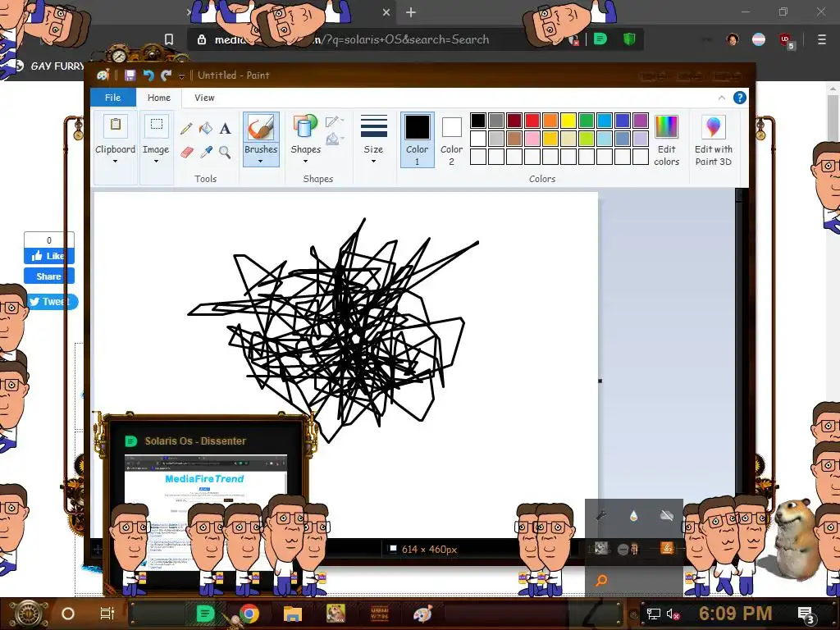Click the water droplet tray icon
The height and width of the screenshot is (630, 840).
coord(634,516)
